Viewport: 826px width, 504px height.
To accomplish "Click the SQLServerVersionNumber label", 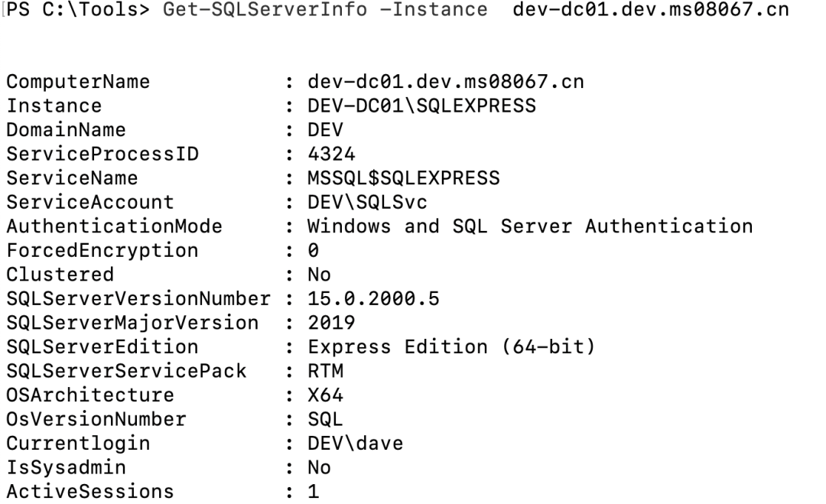I will coord(138,299).
